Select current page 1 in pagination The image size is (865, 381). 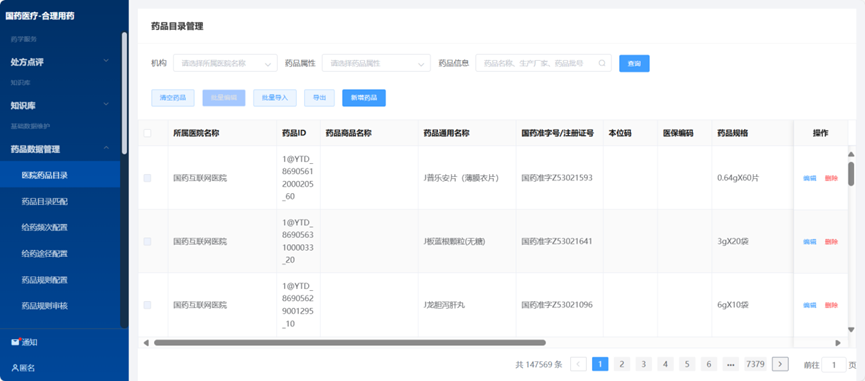600,364
